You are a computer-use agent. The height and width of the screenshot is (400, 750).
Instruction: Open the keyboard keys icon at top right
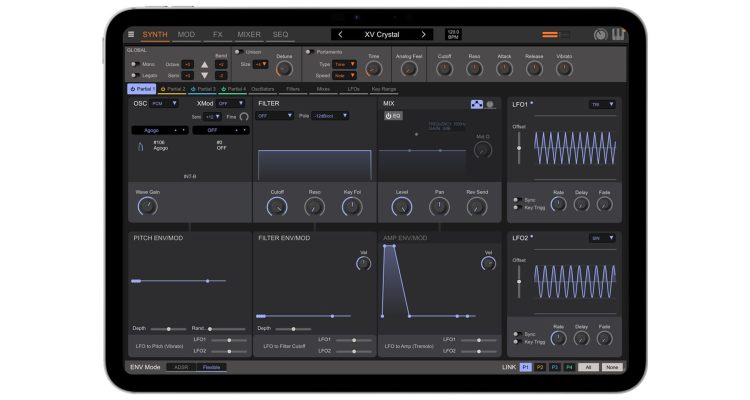click(x=618, y=34)
